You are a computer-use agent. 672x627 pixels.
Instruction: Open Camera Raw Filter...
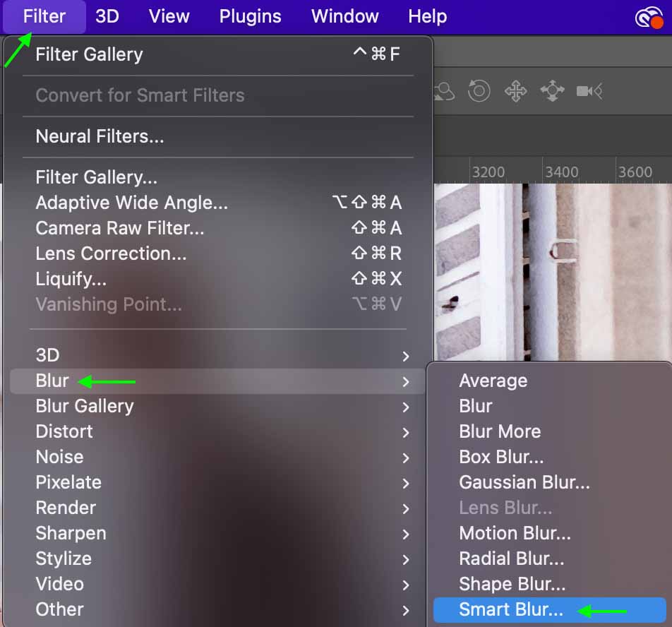pyautogui.click(x=218, y=228)
